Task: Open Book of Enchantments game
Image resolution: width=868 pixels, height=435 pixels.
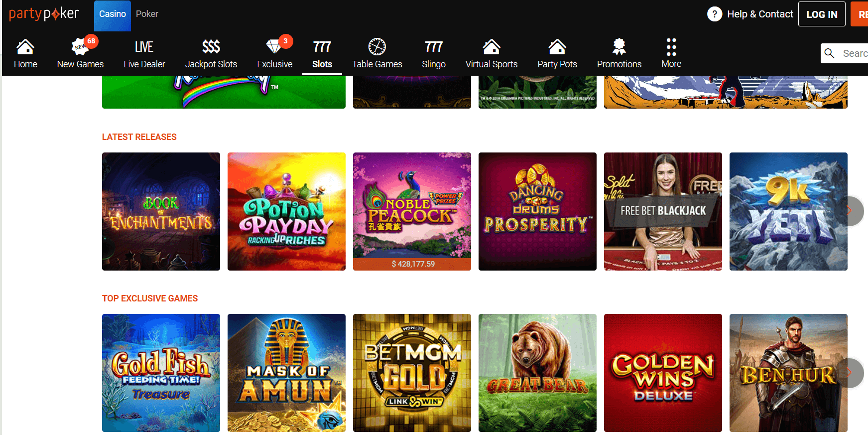Action: [161, 211]
